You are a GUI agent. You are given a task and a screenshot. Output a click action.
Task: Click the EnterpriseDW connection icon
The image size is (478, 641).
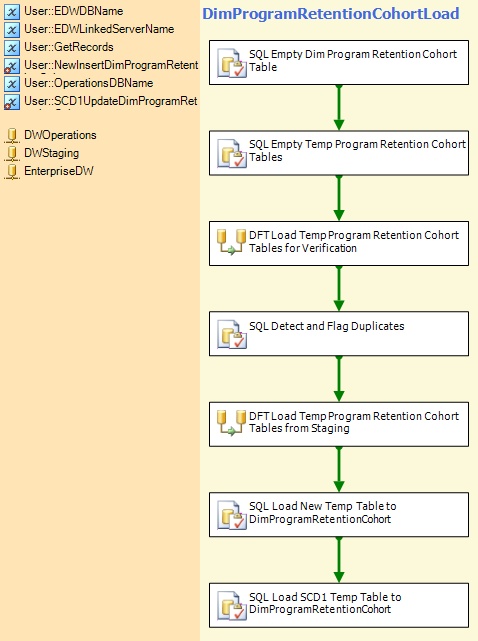12,171
